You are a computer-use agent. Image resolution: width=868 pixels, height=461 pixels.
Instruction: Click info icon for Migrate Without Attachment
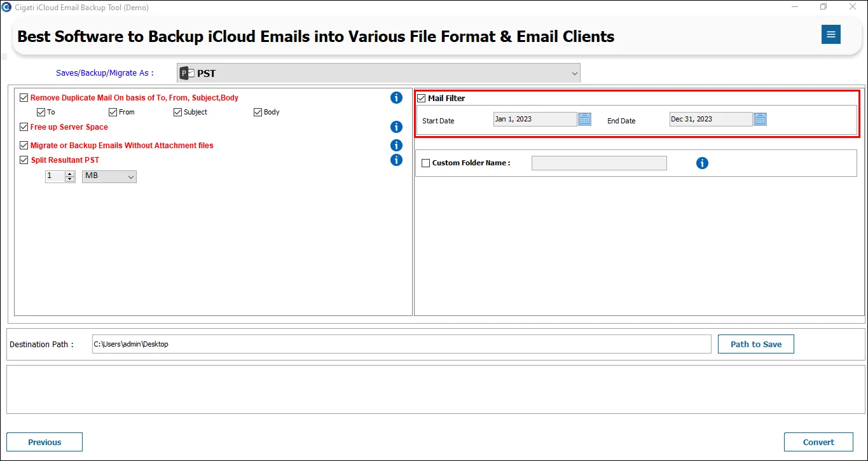pos(396,146)
